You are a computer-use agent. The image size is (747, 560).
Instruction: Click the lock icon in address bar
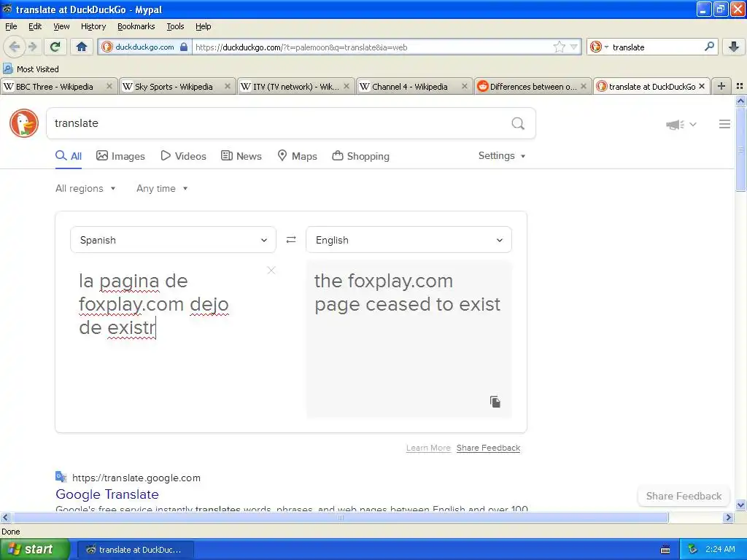coord(184,47)
